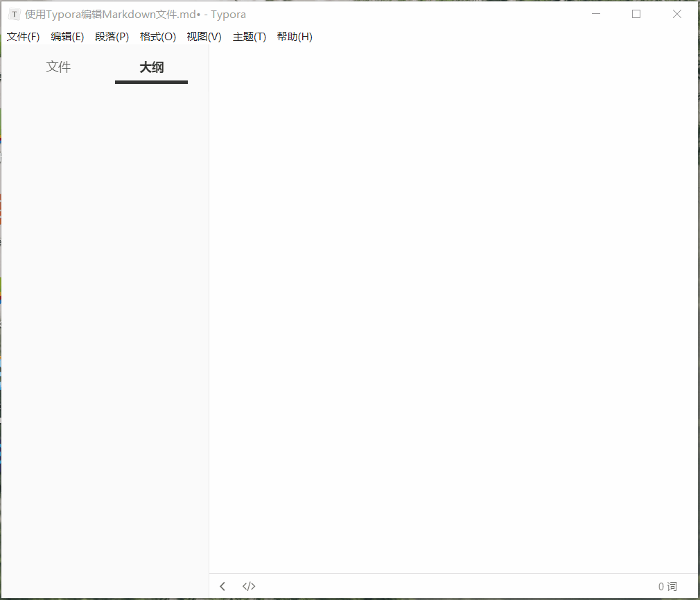Click the Typora app icon in title bar
Screen dimensions: 700x600
[x=15, y=14]
